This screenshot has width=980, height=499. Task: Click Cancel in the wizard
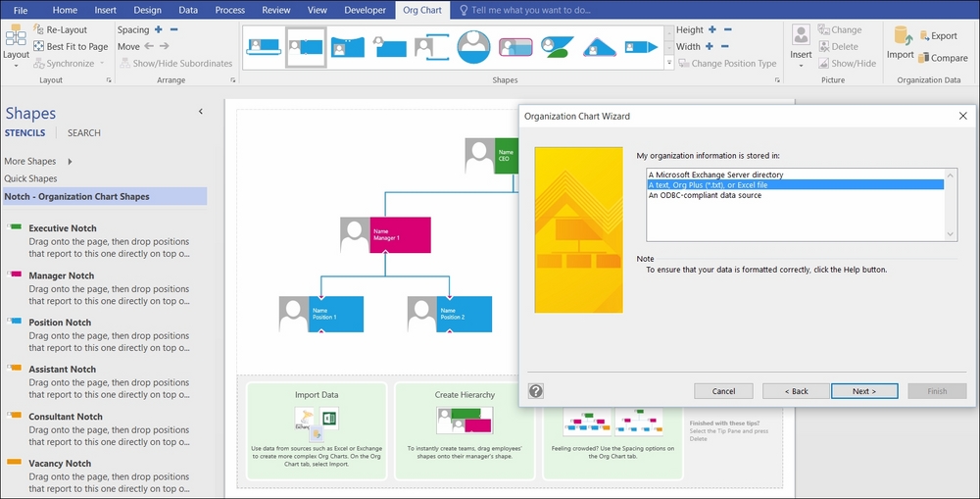[x=723, y=391]
